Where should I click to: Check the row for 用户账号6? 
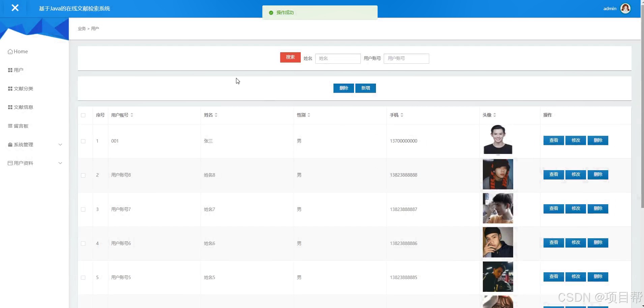coord(83,243)
